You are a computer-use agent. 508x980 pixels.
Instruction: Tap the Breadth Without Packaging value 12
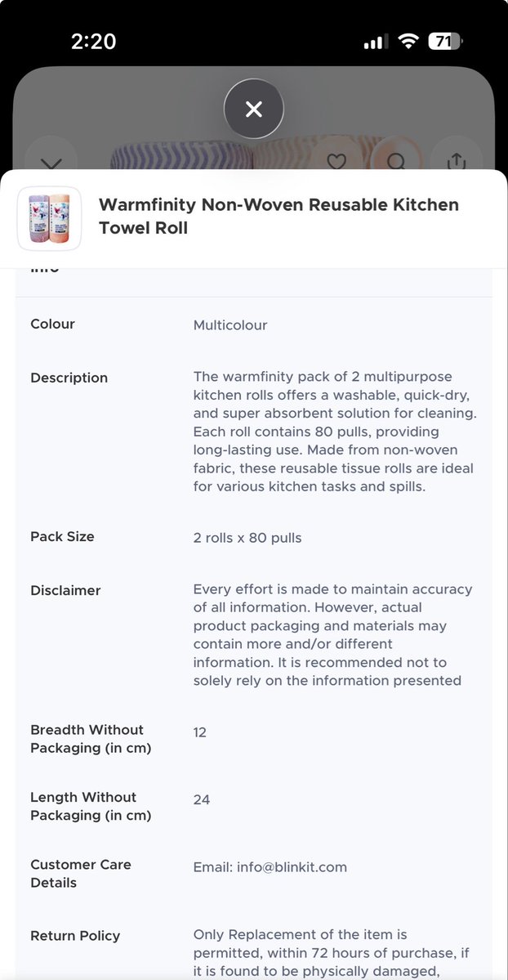pos(199,732)
